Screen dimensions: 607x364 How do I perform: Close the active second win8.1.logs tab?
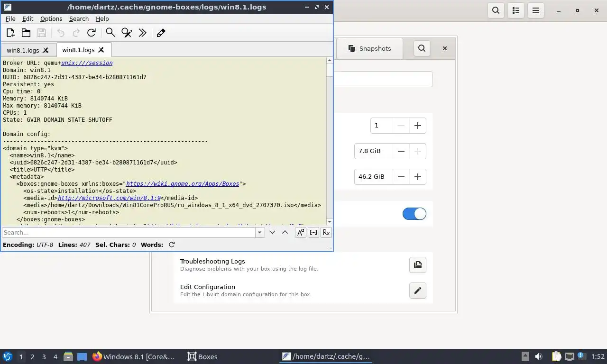coord(101,50)
